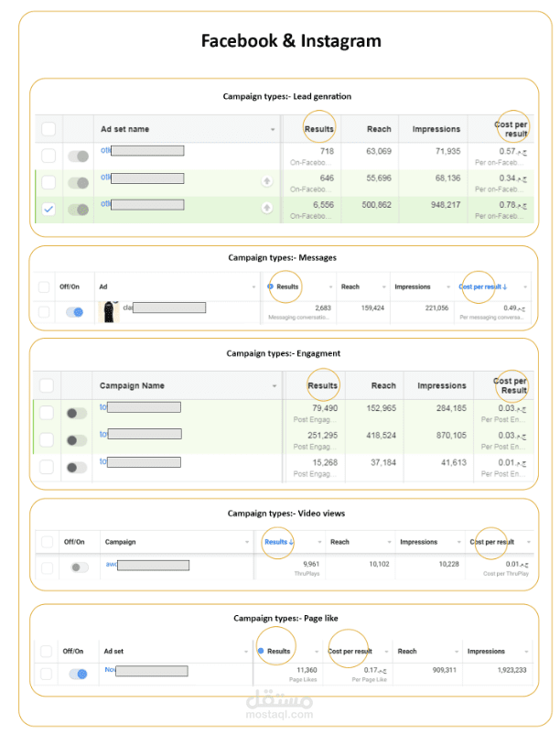560x735 pixels.
Task: Open the Impressions column dropdown in Messages table
Action: (448, 286)
